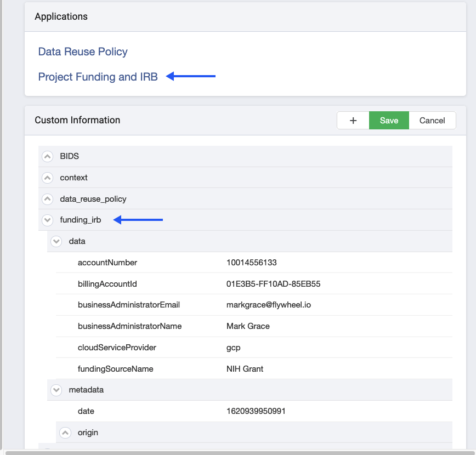Expand the origin subsection chevron

coord(65,433)
